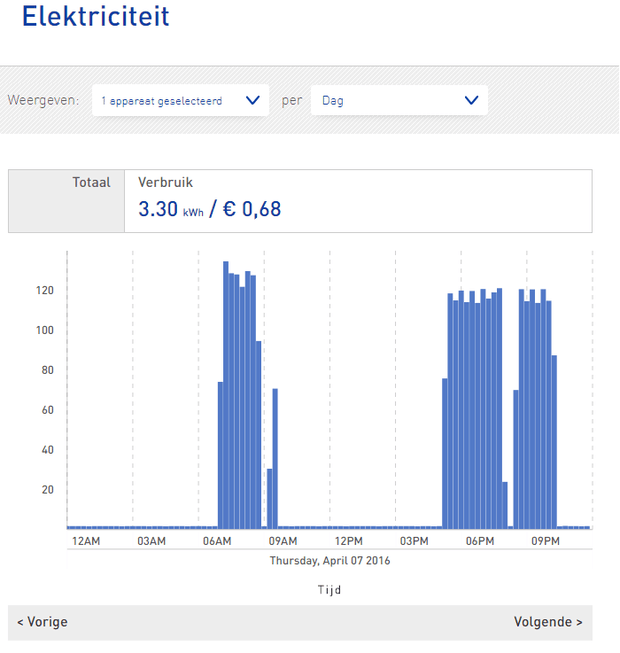
Task: Click the '3.30 kWh / € 0,68' value
Action: (209, 209)
